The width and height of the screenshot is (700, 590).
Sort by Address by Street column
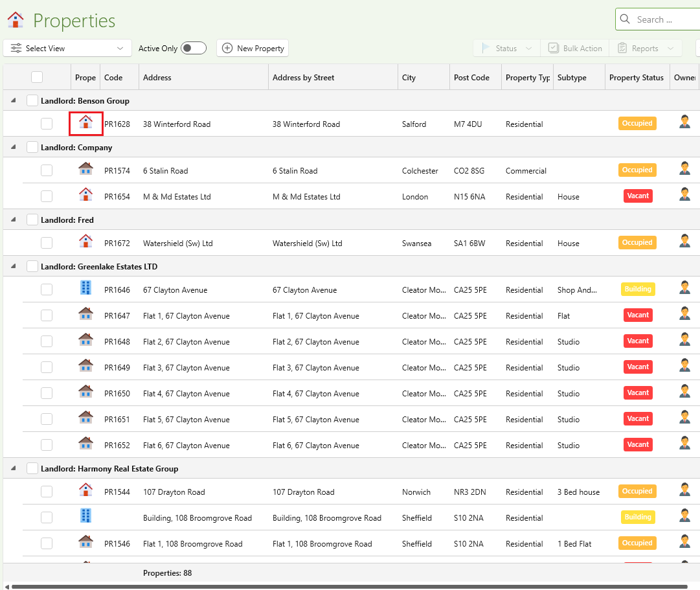pos(333,77)
